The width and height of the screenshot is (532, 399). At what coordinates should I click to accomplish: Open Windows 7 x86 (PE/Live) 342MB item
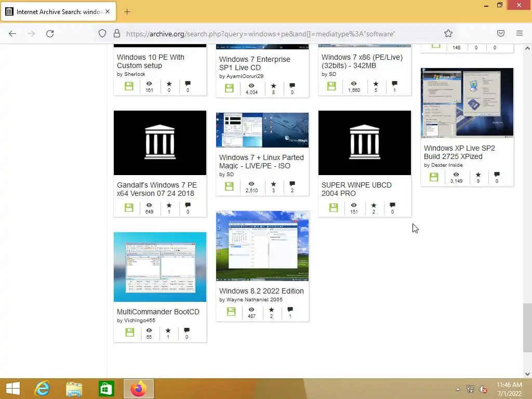(x=362, y=61)
